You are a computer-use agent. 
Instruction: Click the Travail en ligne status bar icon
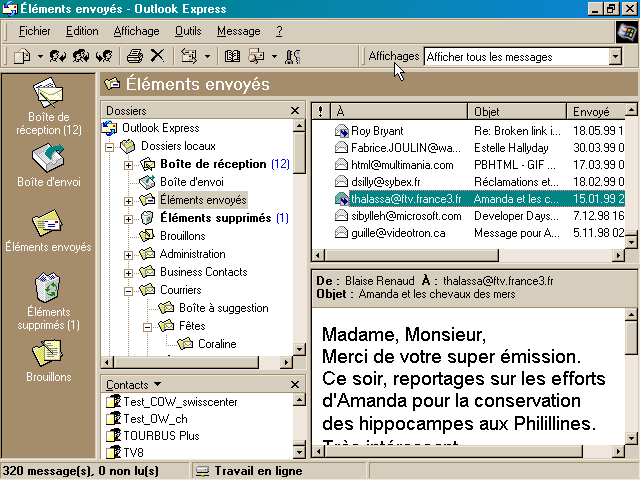[202, 471]
